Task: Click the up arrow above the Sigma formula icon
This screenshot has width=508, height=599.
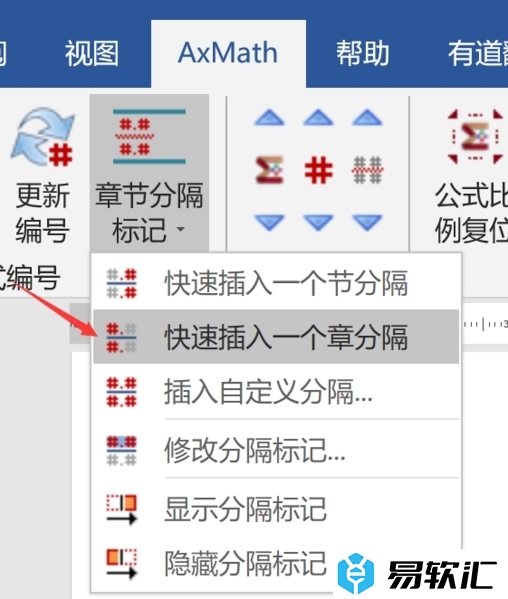Action: pyautogui.click(x=269, y=117)
